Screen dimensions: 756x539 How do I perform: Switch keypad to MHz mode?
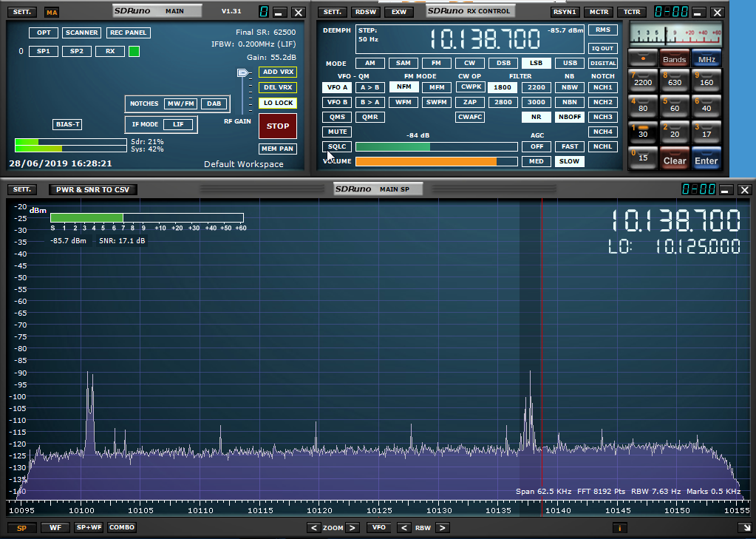click(706, 58)
